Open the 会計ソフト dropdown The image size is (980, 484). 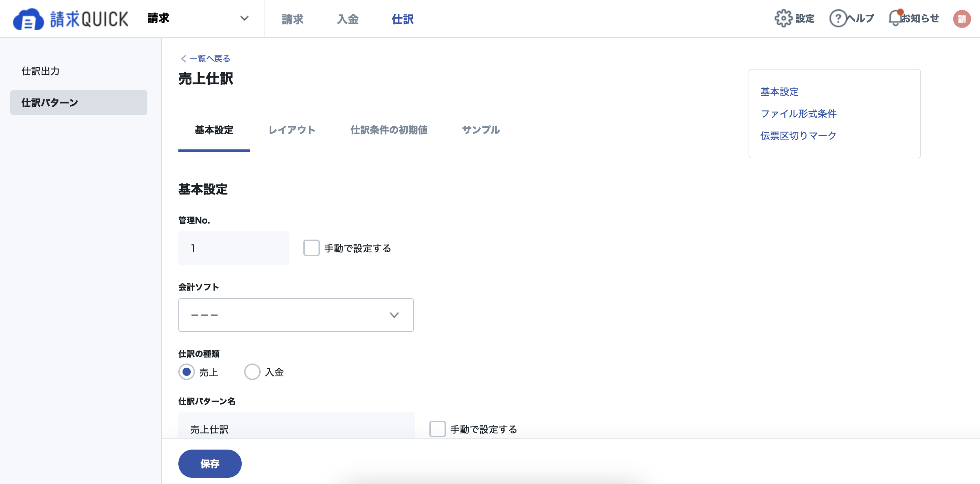click(295, 315)
